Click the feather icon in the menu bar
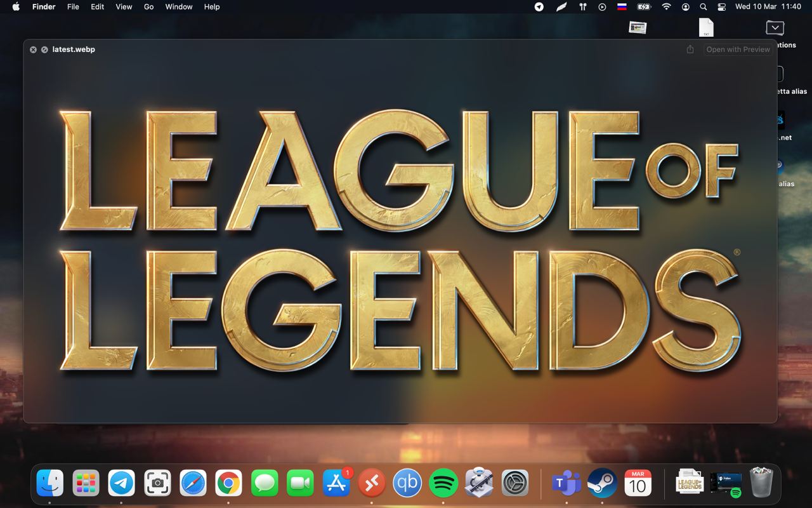Screen dimensions: 812x508 tap(561, 7)
